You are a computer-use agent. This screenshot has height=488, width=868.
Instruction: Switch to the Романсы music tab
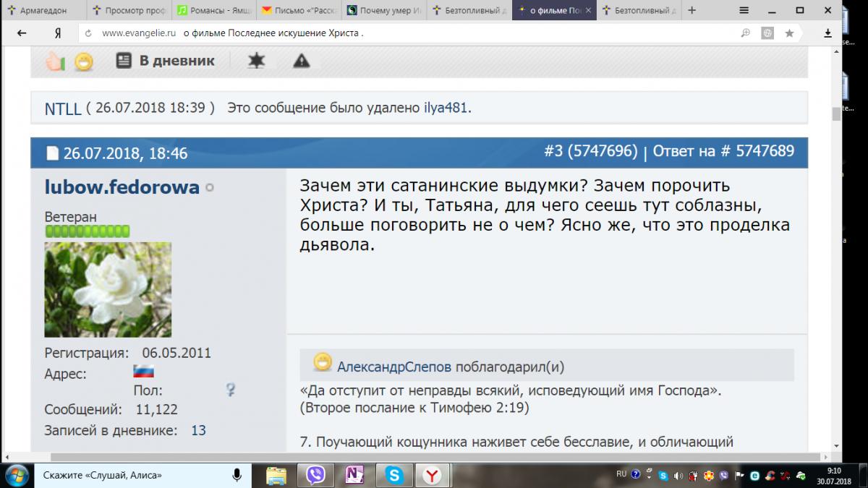213,11
